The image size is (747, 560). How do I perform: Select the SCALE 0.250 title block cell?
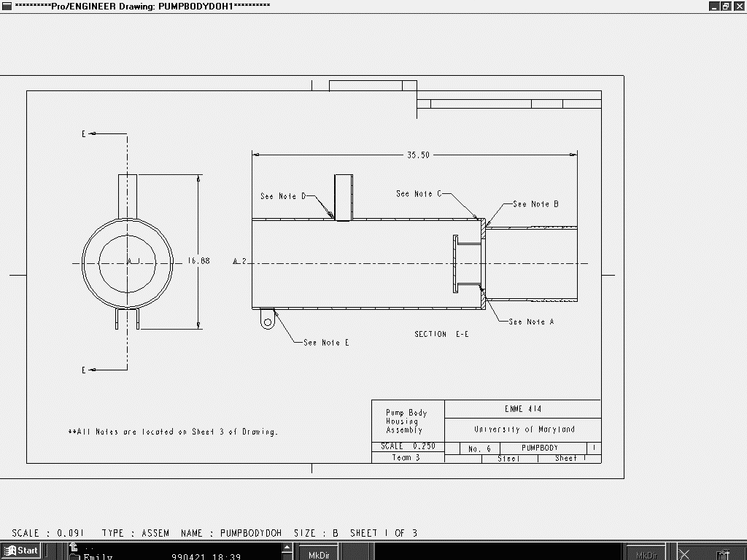point(407,446)
